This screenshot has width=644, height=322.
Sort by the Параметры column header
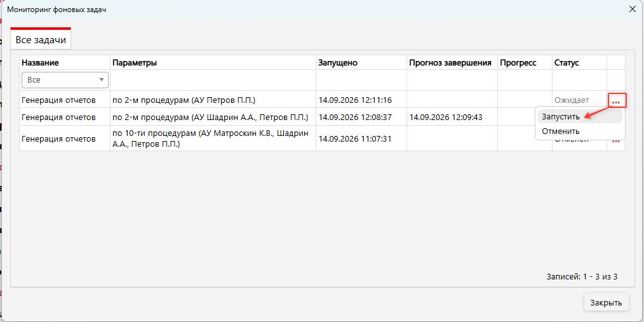[x=213, y=62]
